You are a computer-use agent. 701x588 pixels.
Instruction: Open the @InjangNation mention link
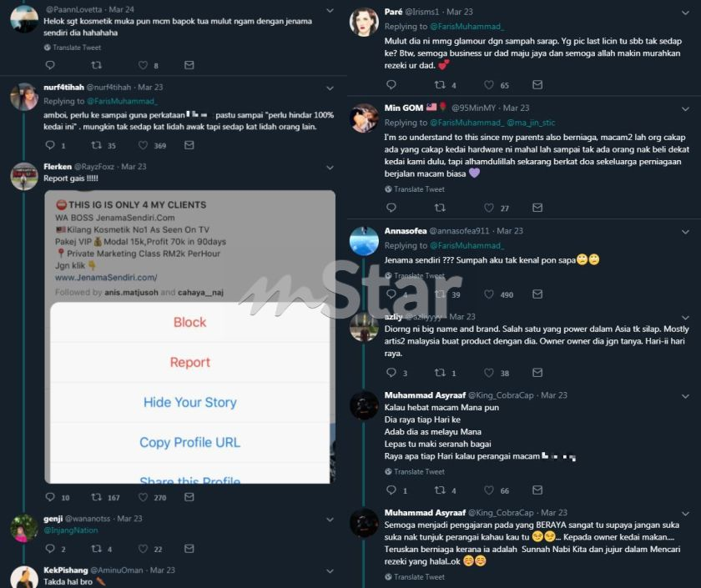71,530
